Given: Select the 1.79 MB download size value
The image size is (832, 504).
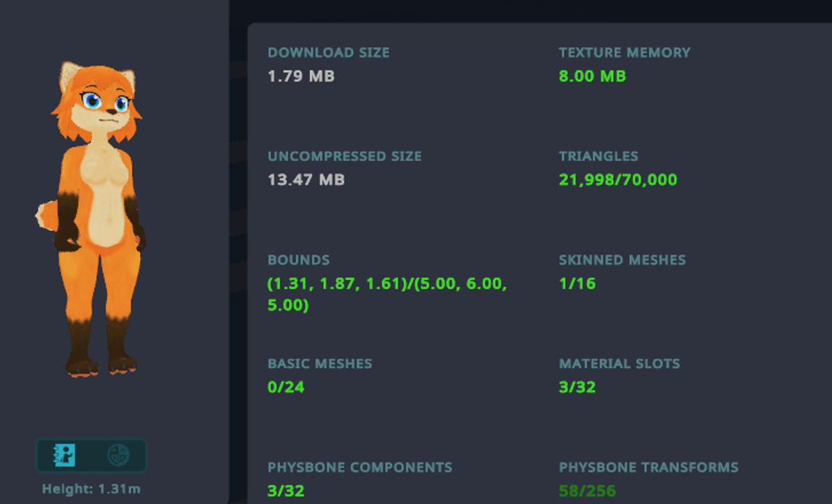Looking at the screenshot, I should coord(301,76).
